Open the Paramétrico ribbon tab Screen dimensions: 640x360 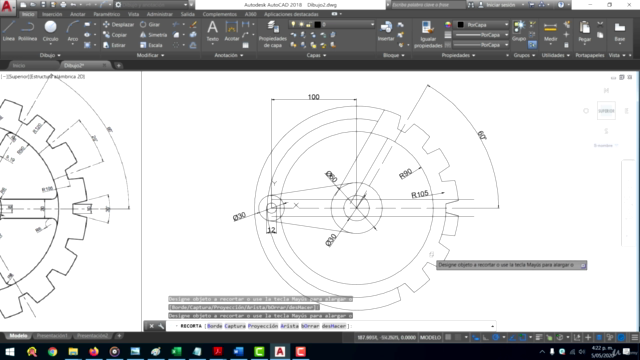[107, 14]
